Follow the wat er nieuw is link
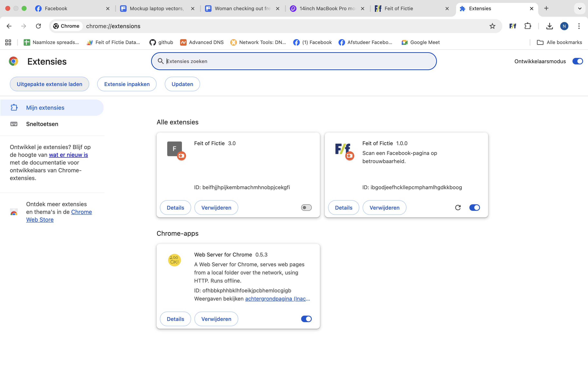The image size is (588, 367). [68, 155]
